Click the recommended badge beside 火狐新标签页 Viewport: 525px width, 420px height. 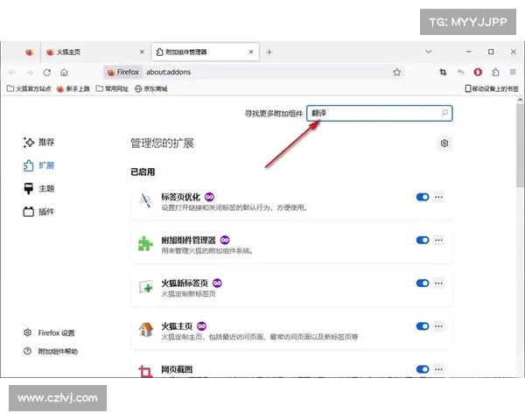[217, 283]
